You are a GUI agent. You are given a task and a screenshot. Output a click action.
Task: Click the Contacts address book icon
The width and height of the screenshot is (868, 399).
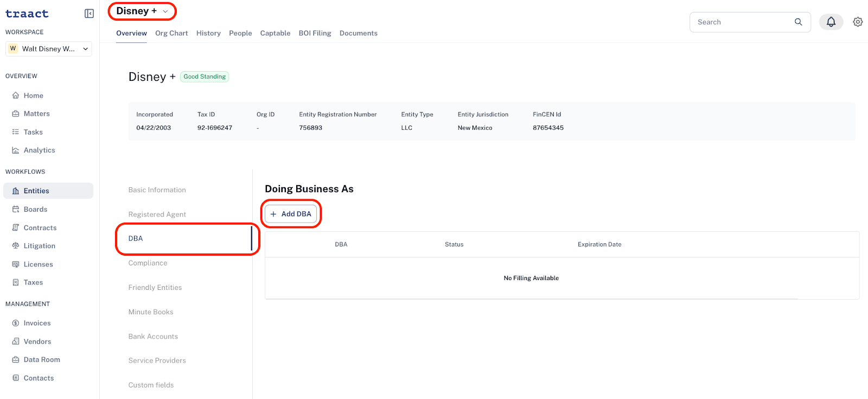[x=16, y=378]
